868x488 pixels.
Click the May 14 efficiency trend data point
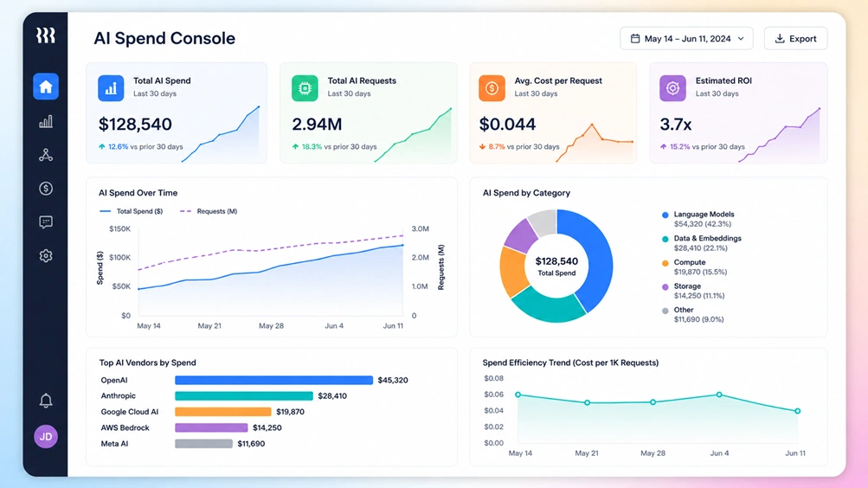pyautogui.click(x=518, y=395)
